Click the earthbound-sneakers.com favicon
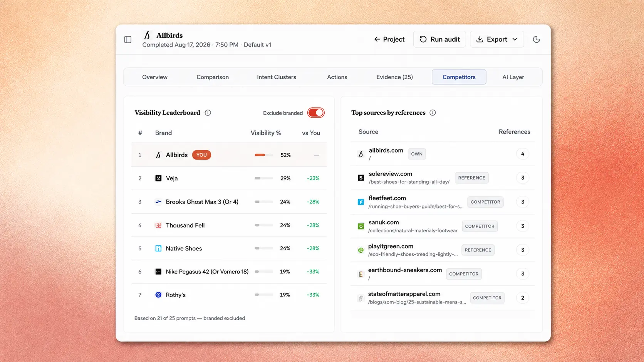Viewport: 644px width, 362px height. pos(361,274)
